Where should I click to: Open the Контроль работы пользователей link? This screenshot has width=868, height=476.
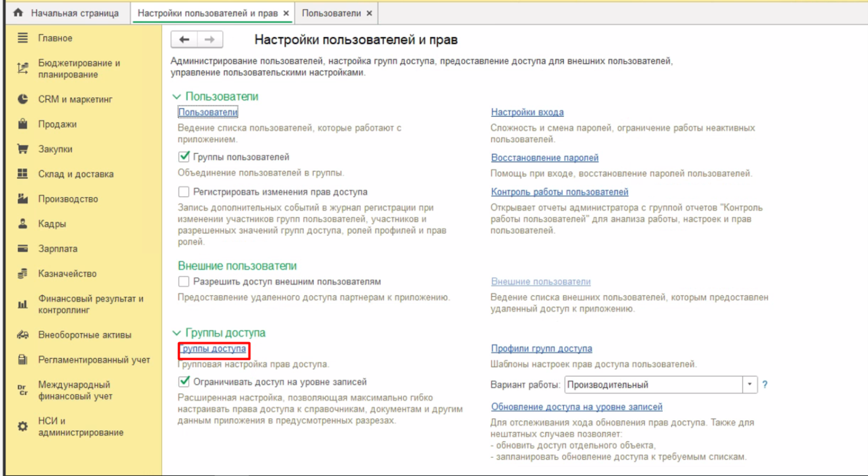[x=560, y=192]
